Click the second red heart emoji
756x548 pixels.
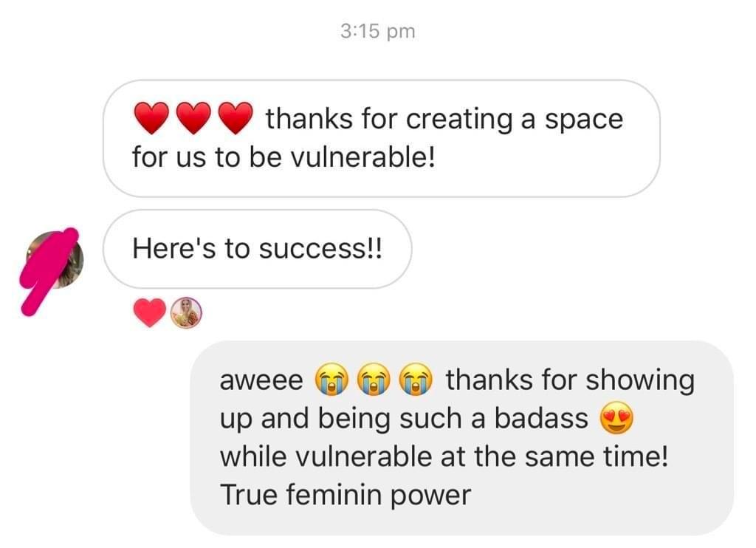pos(194,117)
